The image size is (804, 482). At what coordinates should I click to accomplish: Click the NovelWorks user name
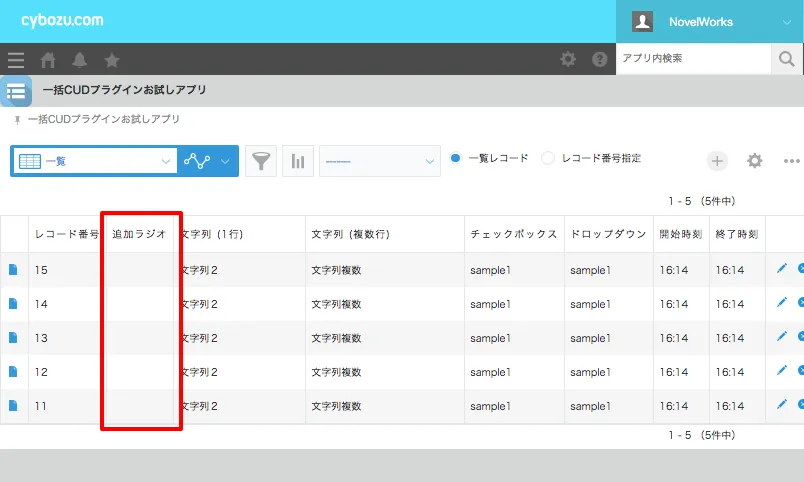pos(701,22)
